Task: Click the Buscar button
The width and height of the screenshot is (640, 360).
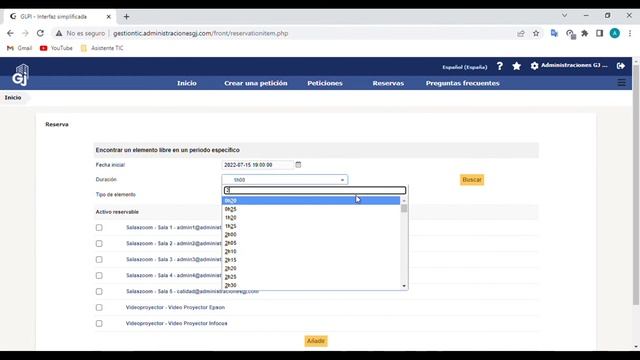Action: 472,180
